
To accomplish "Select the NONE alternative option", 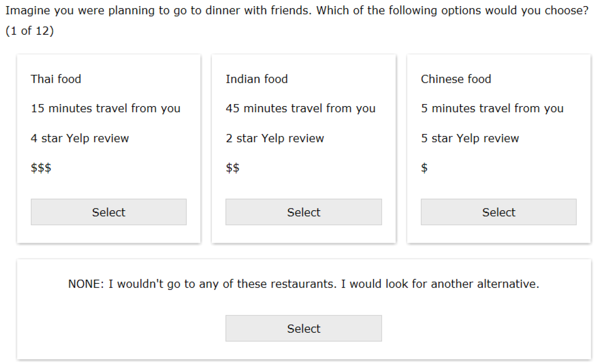I will point(303,328).
